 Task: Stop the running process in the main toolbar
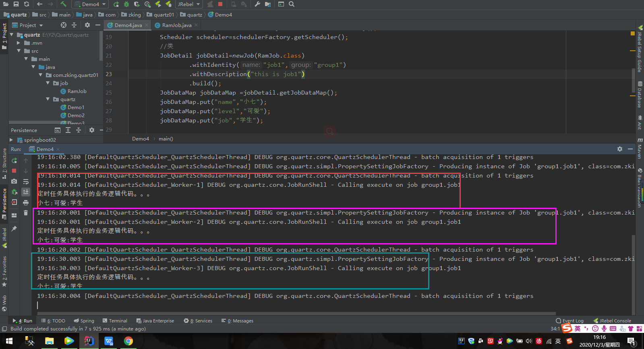(220, 4)
